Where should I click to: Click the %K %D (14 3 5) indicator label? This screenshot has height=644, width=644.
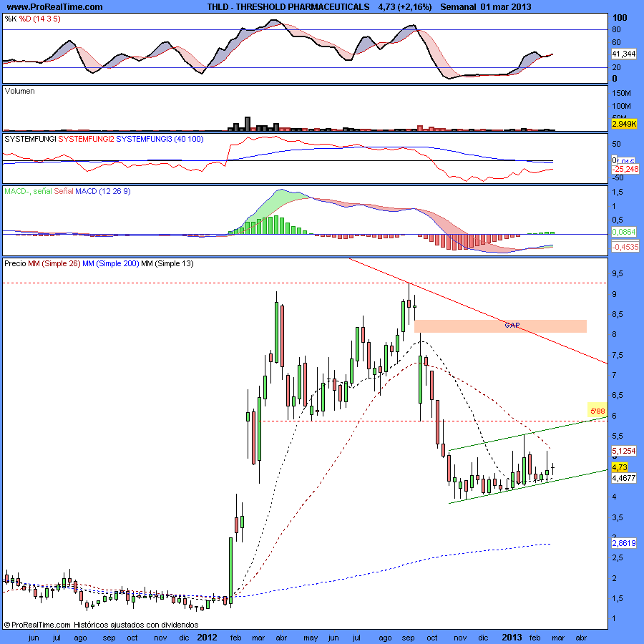[33, 18]
